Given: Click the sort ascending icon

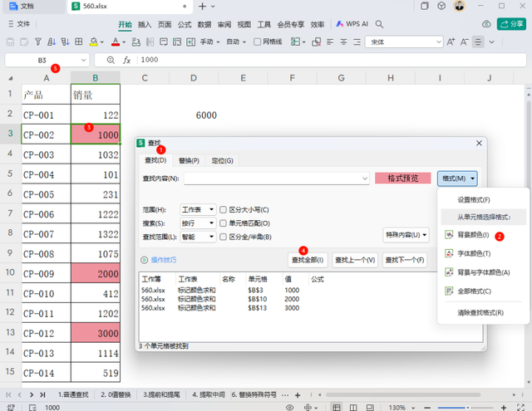Looking at the screenshot, I should tap(52, 42).
